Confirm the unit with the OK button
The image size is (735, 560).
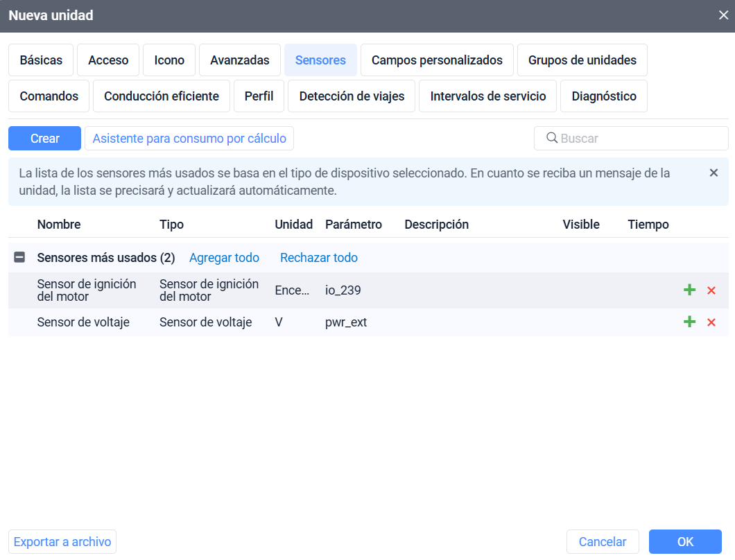tap(685, 541)
